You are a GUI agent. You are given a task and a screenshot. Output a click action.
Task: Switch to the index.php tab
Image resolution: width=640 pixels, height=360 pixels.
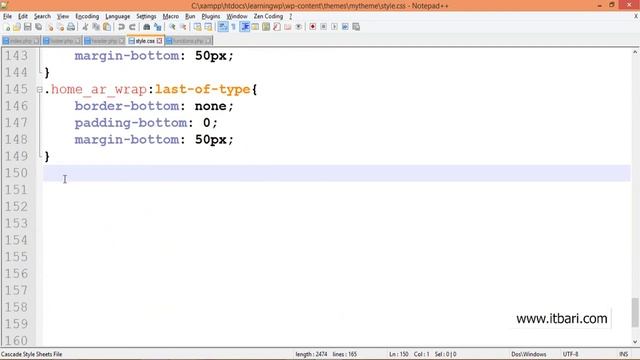(20, 41)
